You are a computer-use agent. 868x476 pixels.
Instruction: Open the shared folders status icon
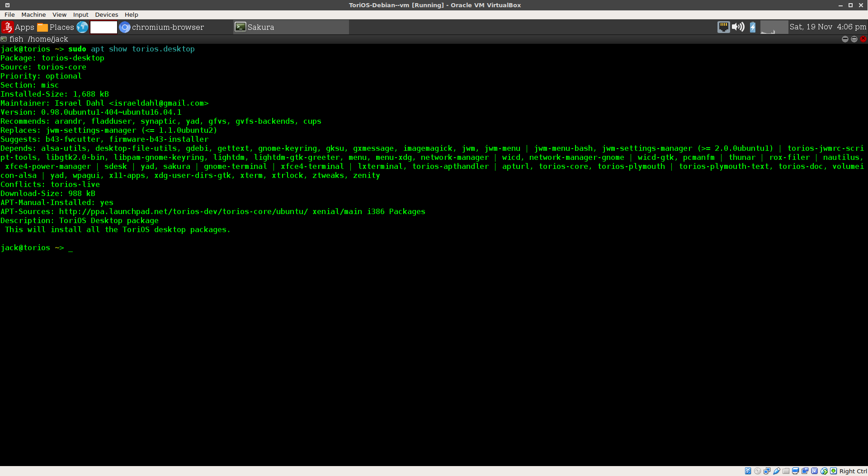pos(786,471)
